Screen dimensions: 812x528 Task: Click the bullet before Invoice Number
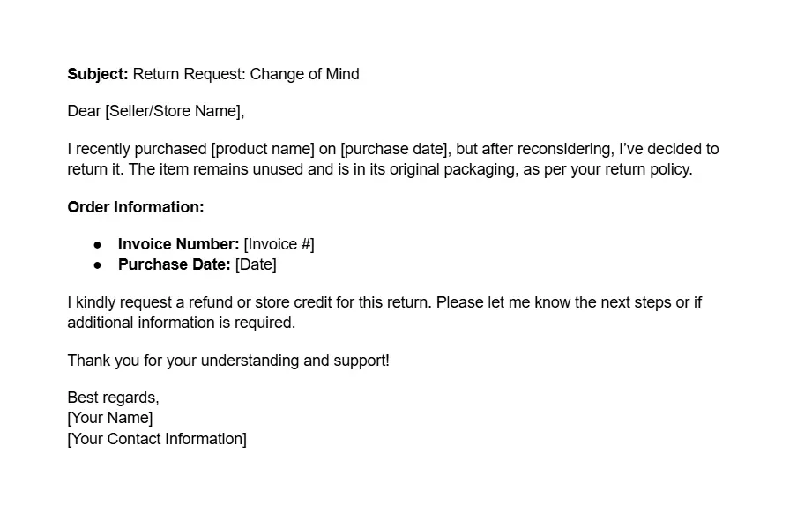point(97,244)
